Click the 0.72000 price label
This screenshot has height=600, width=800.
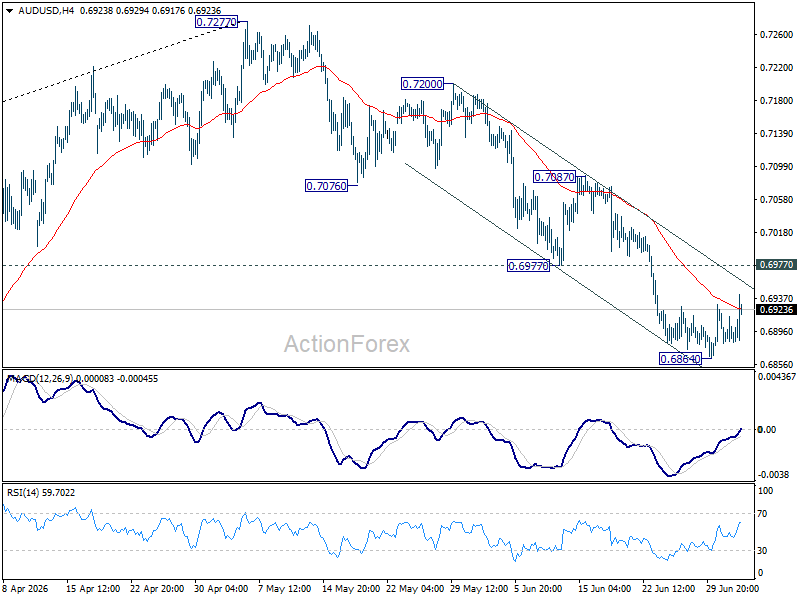click(x=422, y=84)
